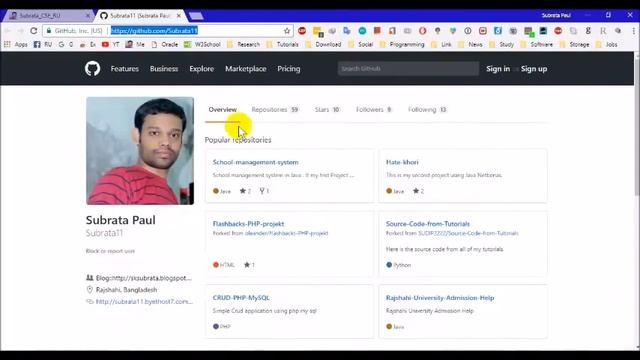Open Pricing in GitHub header
This screenshot has height=360, width=640.
click(289, 69)
